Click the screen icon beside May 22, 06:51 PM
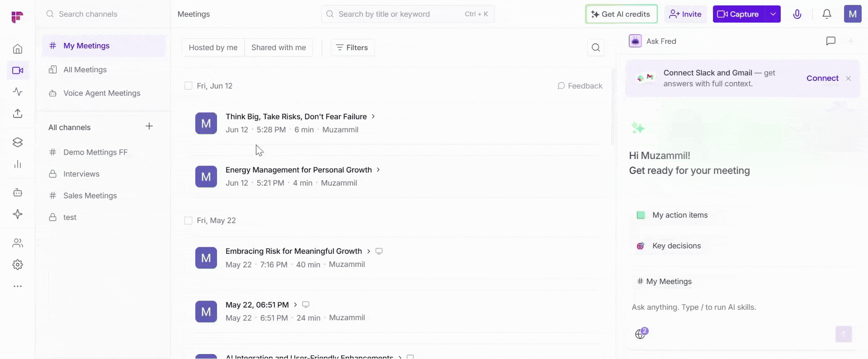The width and height of the screenshot is (868, 359). [x=306, y=305]
